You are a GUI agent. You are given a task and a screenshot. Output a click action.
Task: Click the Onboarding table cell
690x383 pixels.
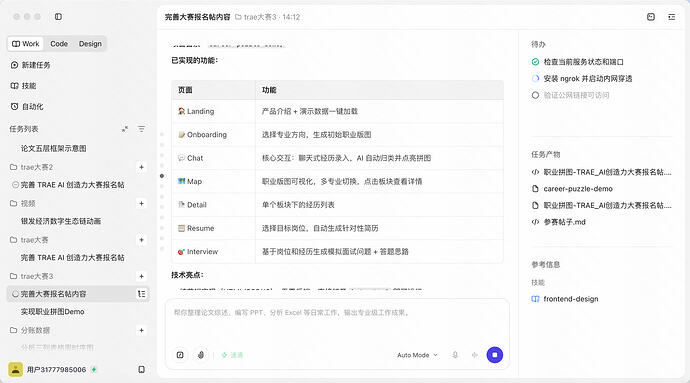pyautogui.click(x=213, y=135)
